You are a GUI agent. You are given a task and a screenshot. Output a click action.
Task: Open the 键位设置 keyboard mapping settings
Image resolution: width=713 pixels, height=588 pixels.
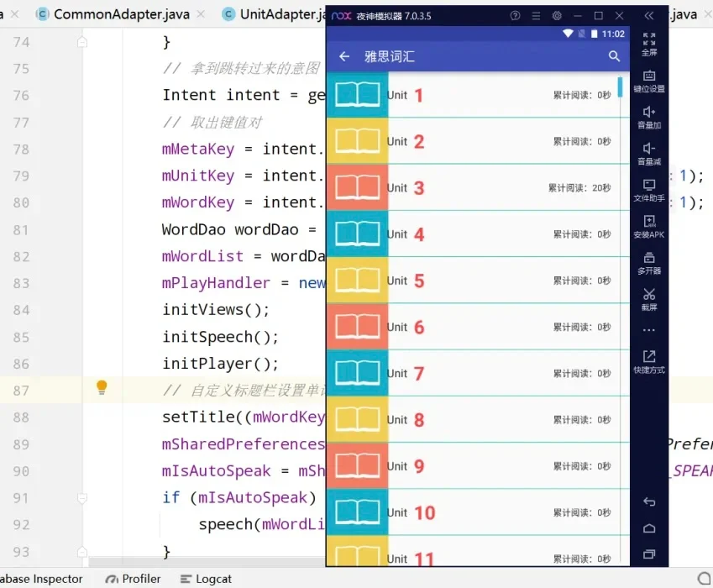[x=648, y=76]
